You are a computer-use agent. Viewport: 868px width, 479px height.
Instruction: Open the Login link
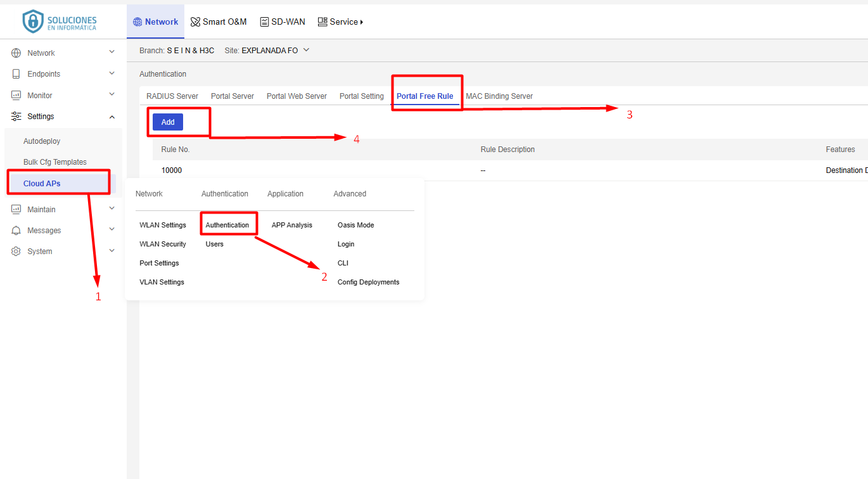(x=346, y=244)
